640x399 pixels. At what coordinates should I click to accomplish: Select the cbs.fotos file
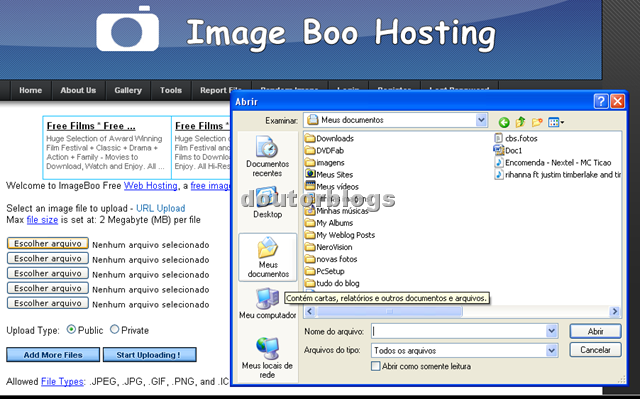[516, 138]
